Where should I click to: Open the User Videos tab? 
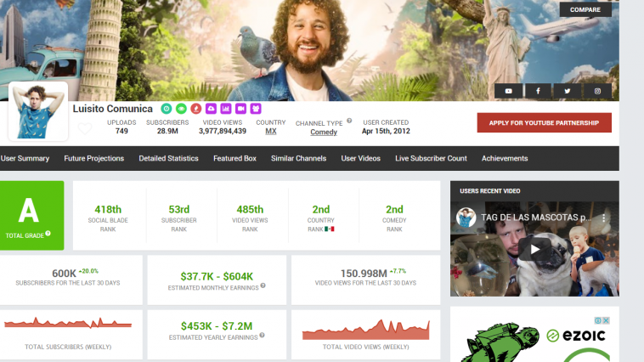tap(360, 158)
